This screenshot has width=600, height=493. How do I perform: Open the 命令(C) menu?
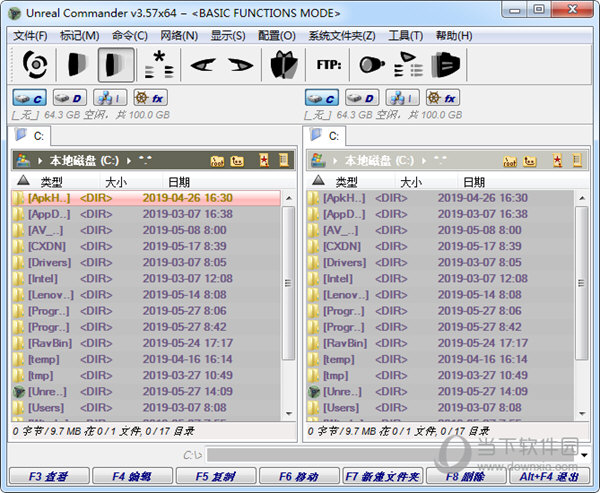point(130,36)
